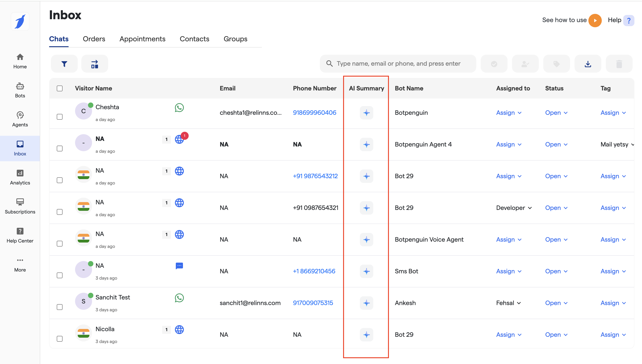
Task: Go to Bots in sidebar
Action: (20, 90)
